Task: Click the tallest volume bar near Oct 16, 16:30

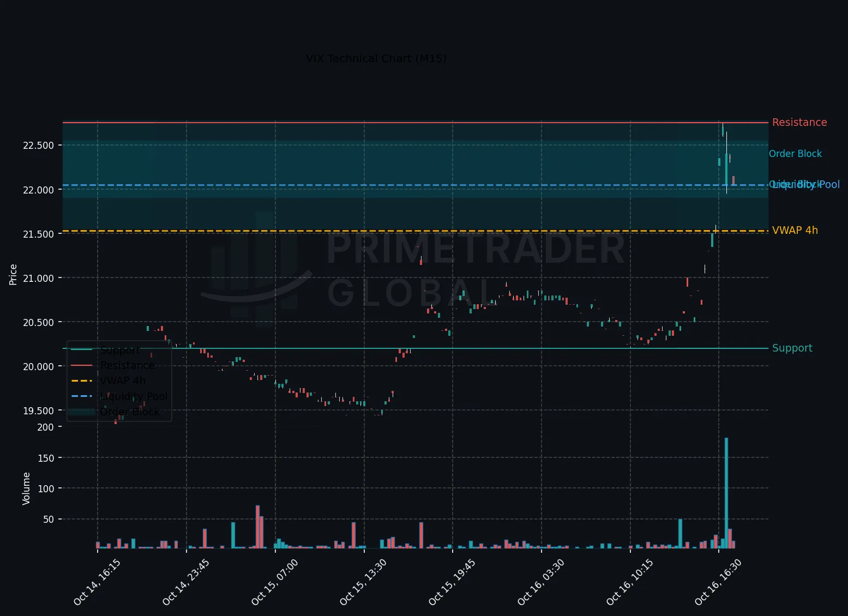Action: [x=726, y=493]
